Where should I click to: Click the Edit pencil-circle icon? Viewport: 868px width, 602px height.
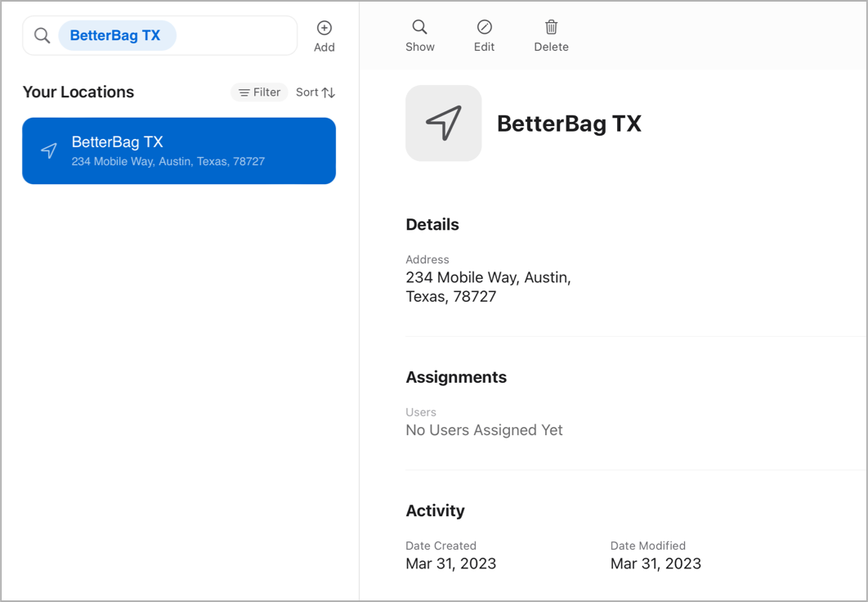coord(484,27)
